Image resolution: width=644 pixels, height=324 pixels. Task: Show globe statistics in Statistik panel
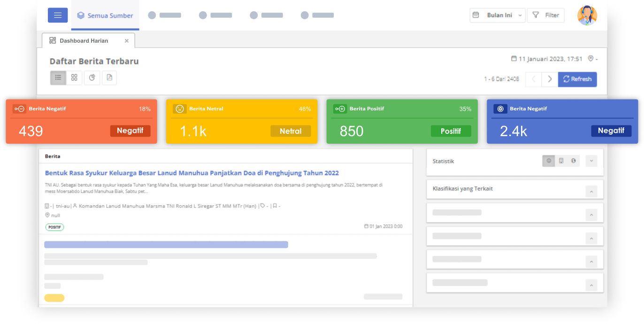click(x=573, y=161)
